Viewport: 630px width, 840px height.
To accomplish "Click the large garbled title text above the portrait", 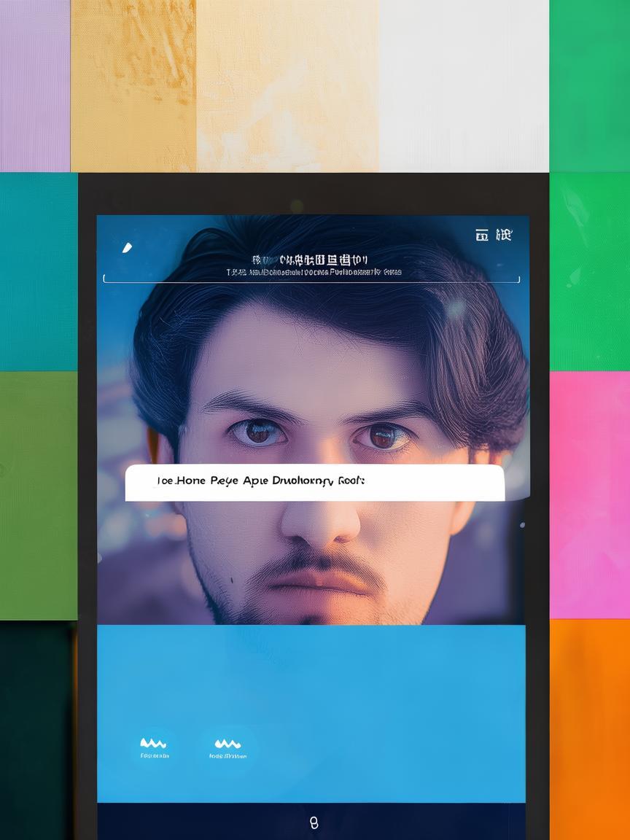I will click(x=311, y=260).
